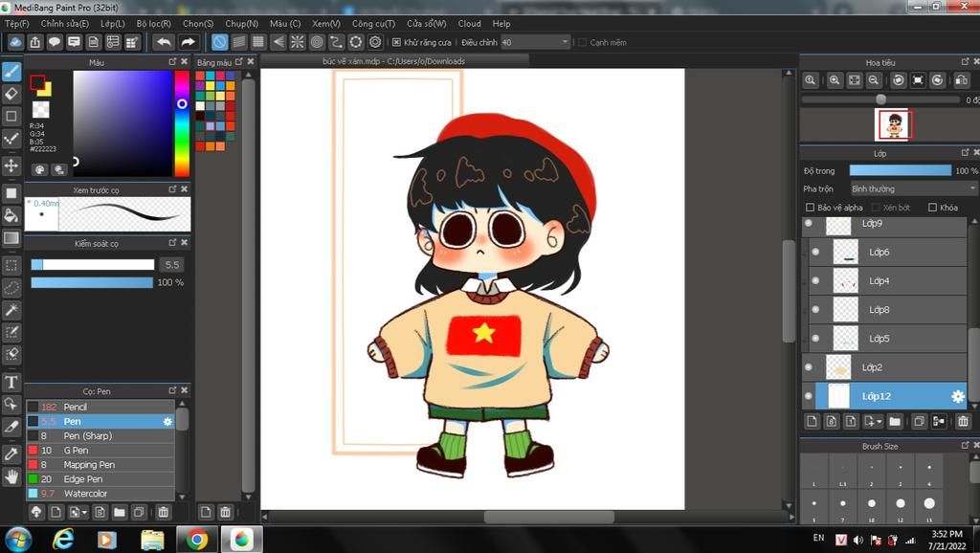This screenshot has height=553, width=980.
Task: Delete the layer with the trash icon
Action: pos(963,421)
